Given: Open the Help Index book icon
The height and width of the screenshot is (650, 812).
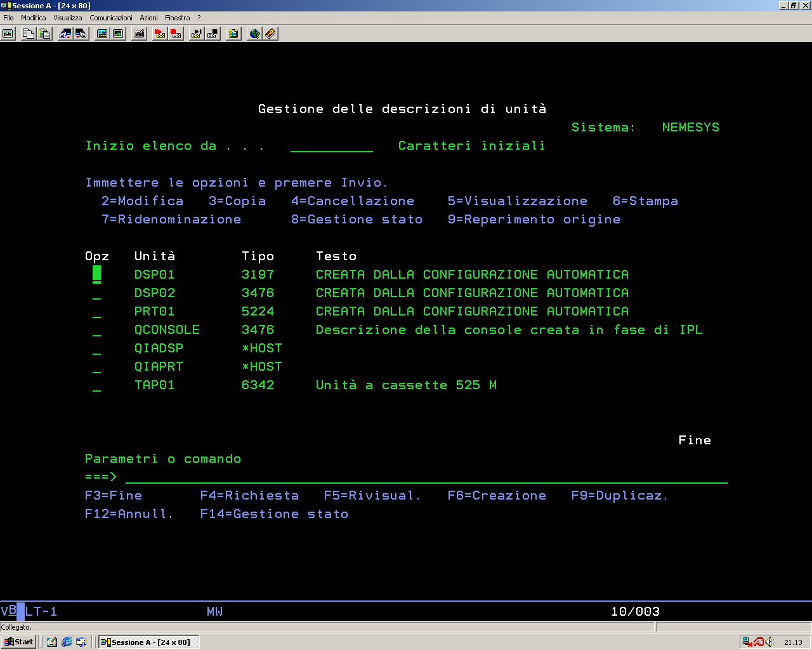Looking at the screenshot, I should pyautogui.click(x=271, y=34).
